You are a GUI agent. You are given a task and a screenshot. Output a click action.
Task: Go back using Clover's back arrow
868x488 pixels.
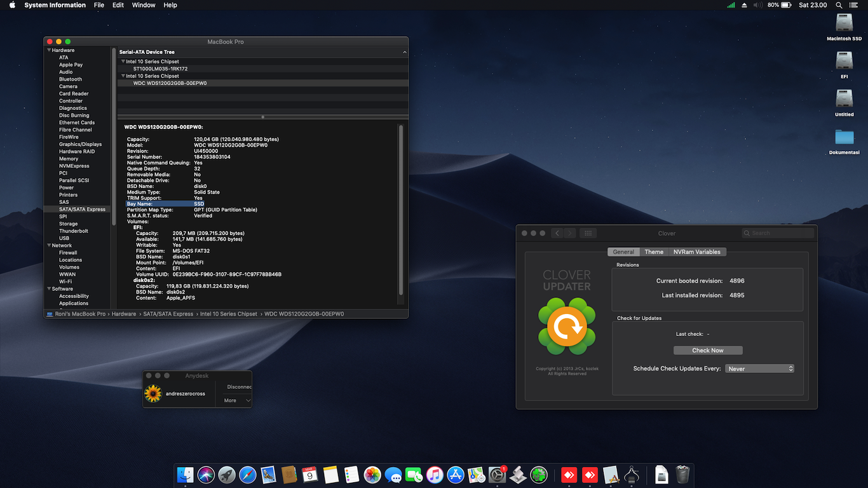[557, 233]
